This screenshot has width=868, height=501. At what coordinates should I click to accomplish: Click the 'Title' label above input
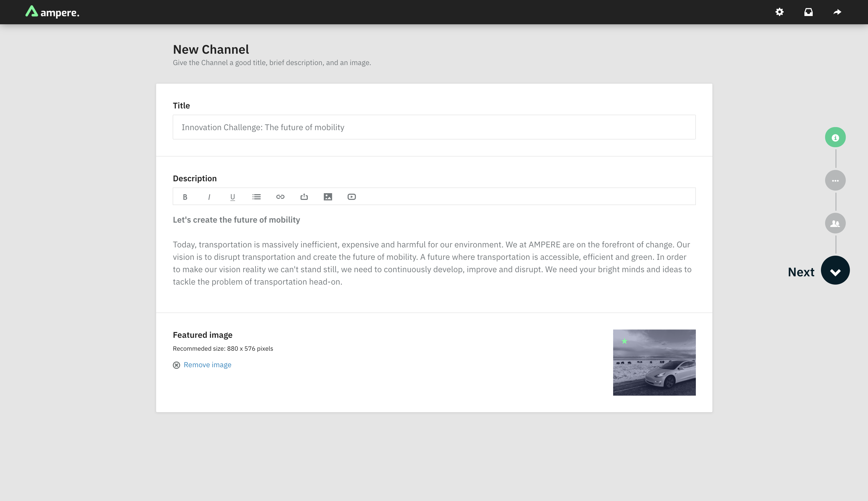[181, 105]
